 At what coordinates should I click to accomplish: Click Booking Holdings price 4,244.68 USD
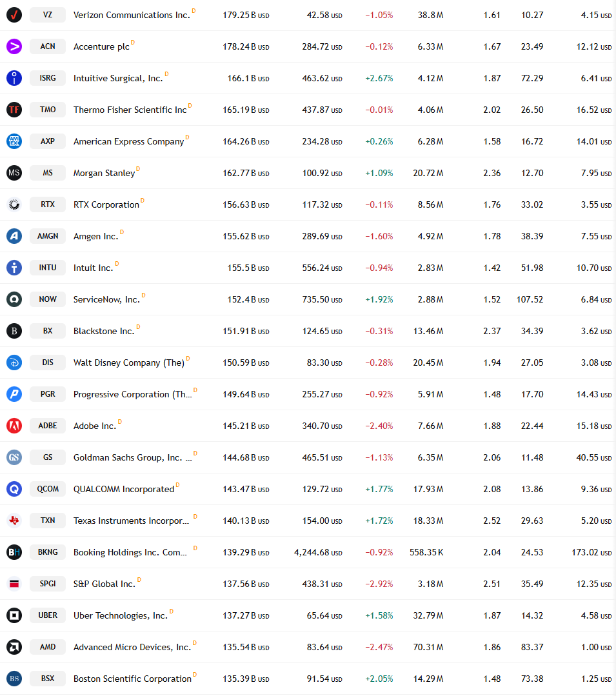tap(318, 552)
